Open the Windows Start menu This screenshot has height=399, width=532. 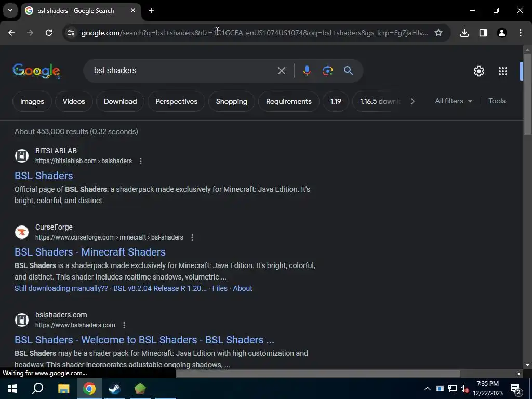coord(12,389)
